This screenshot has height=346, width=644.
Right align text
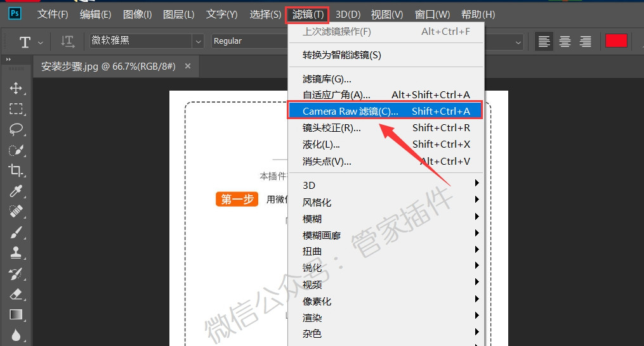[x=586, y=41]
